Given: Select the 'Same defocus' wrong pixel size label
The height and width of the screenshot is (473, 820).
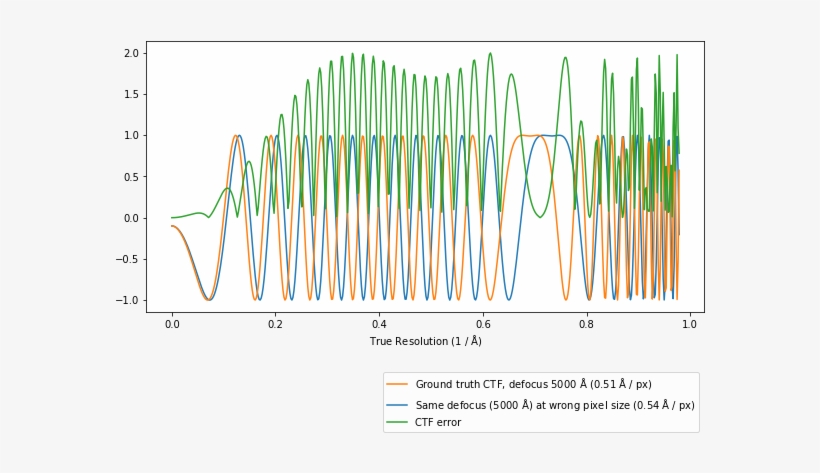Looking at the screenshot, I should [x=554, y=405].
